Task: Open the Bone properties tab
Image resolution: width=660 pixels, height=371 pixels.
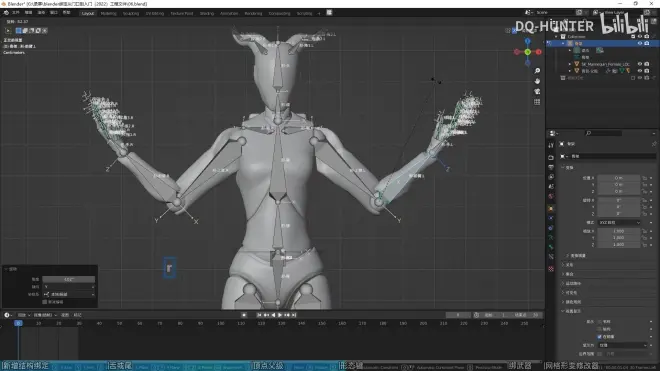Action: tap(551, 247)
